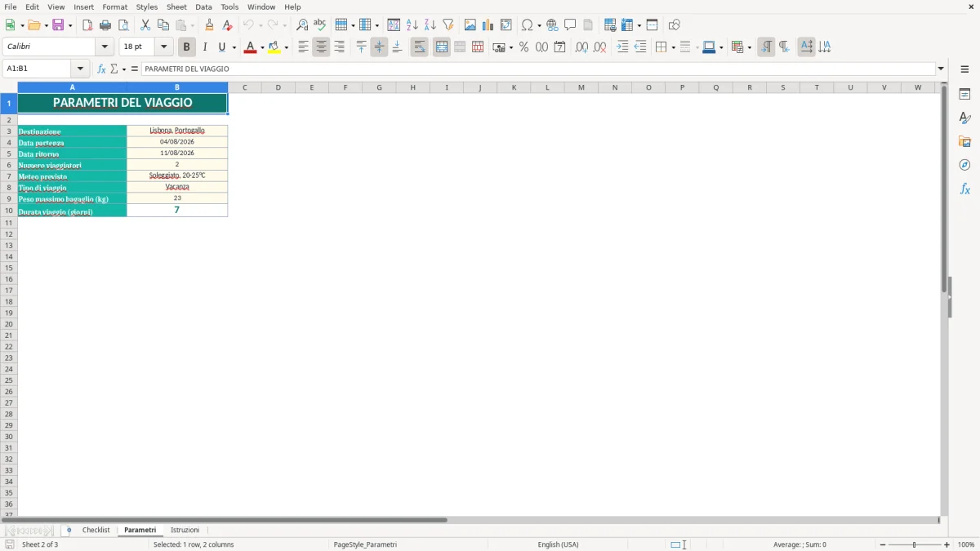Viewport: 980px width, 551px height.
Task: Toggle Italic formatting
Action: click(204, 47)
